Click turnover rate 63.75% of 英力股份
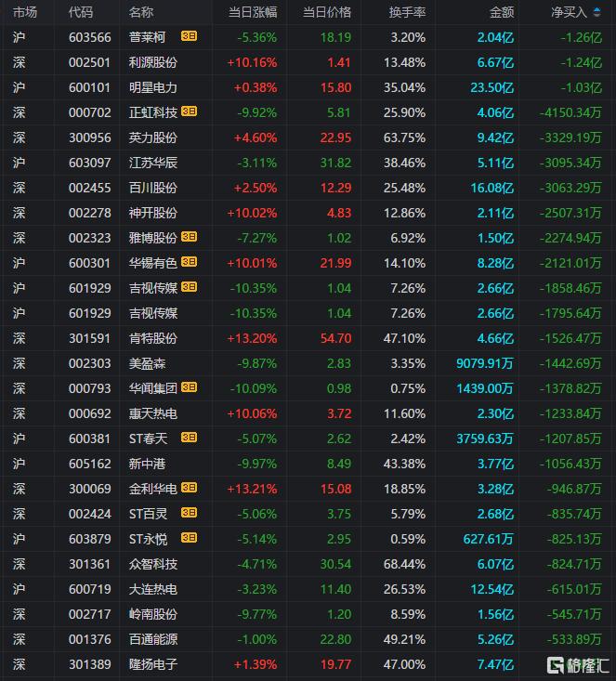The image size is (616, 681). (404, 138)
